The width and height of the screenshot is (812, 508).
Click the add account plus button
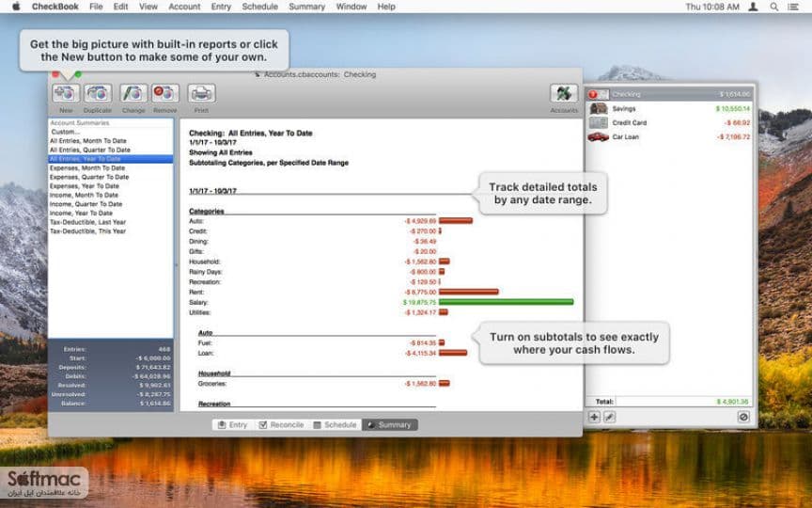coord(594,417)
